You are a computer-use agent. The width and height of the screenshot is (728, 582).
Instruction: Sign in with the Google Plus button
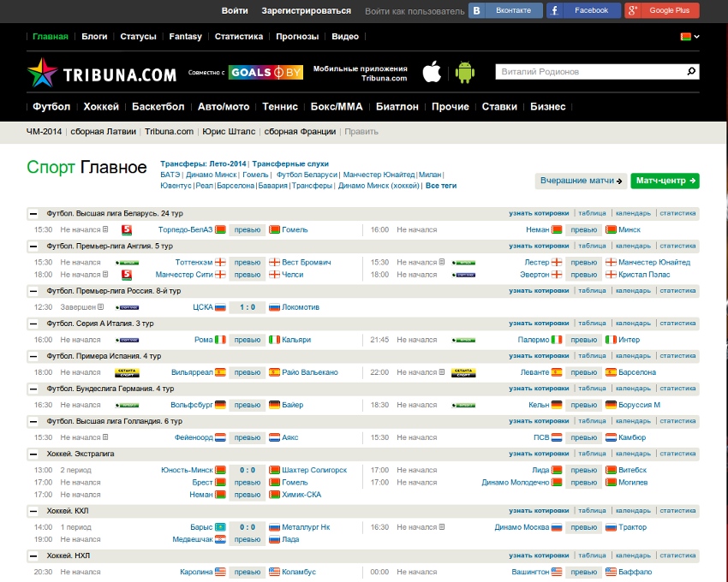661,10
